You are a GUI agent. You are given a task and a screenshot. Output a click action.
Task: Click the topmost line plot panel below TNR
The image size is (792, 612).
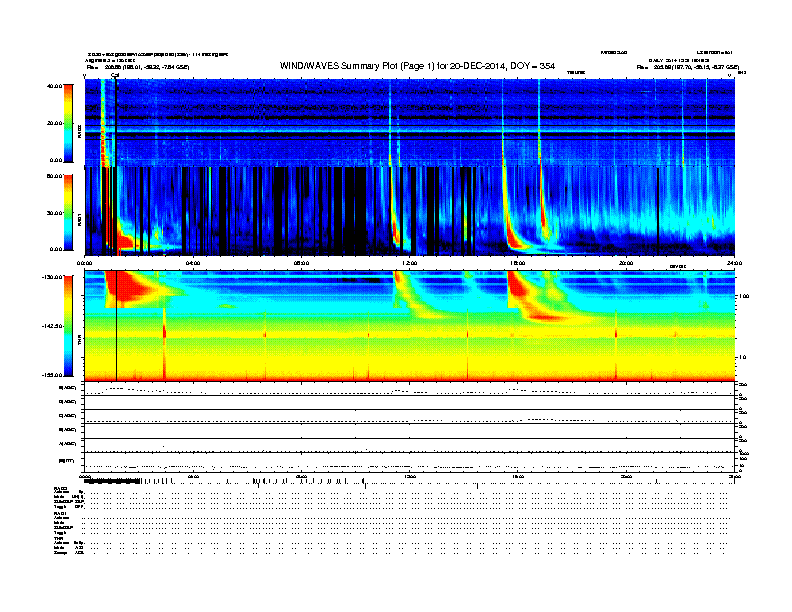coord(409,389)
